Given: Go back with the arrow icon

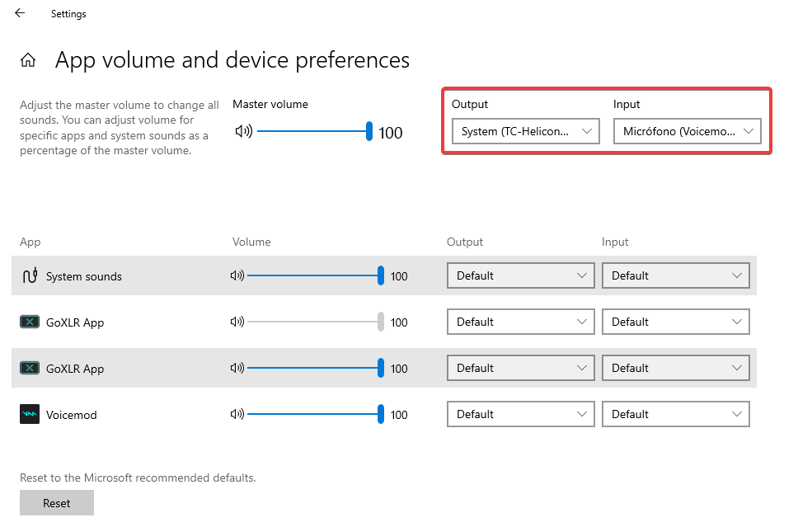Looking at the screenshot, I should tap(20, 13).
